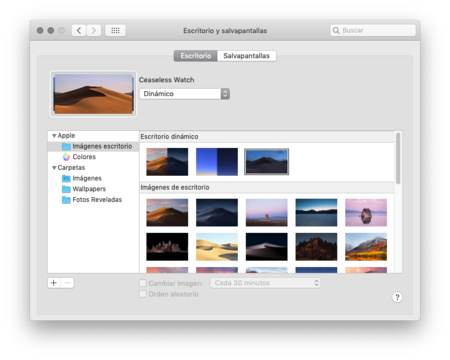Click the Imágenes folder icon
Image resolution: width=450 pixels, height=360 pixels.
[x=66, y=178]
